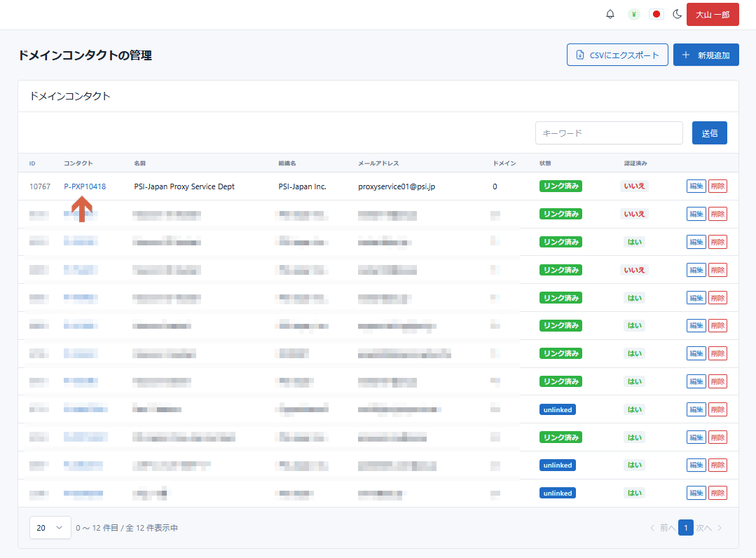
Task: Click 削除 in the last table row
Action: pyautogui.click(x=717, y=493)
